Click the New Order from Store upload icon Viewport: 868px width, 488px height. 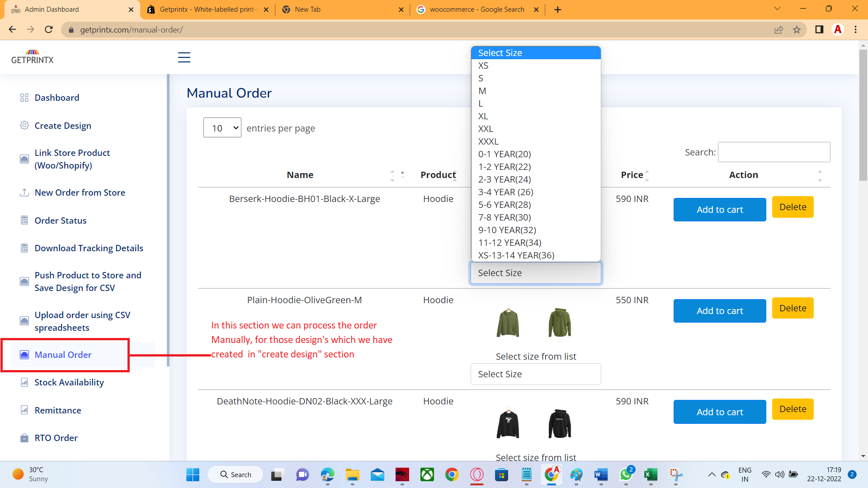click(24, 192)
